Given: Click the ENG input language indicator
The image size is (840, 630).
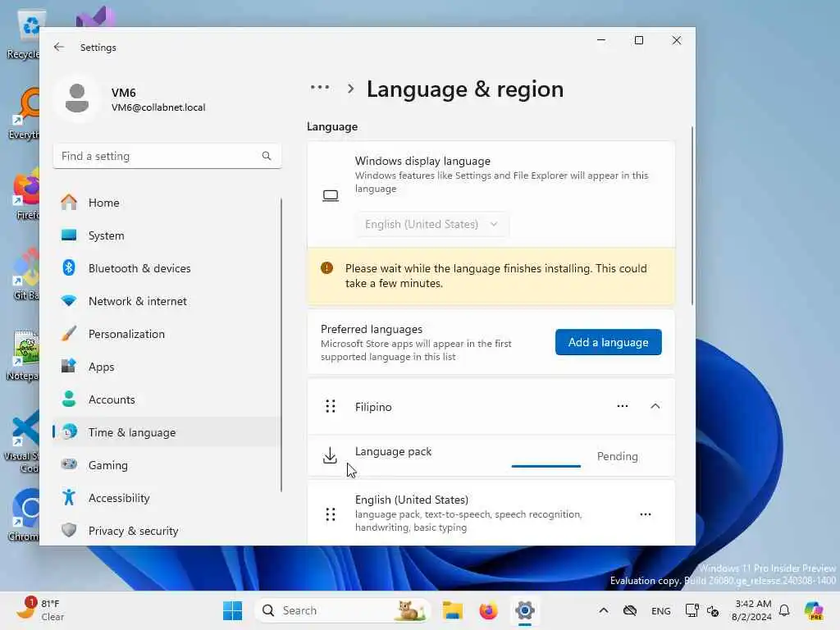Looking at the screenshot, I should pyautogui.click(x=660, y=610).
